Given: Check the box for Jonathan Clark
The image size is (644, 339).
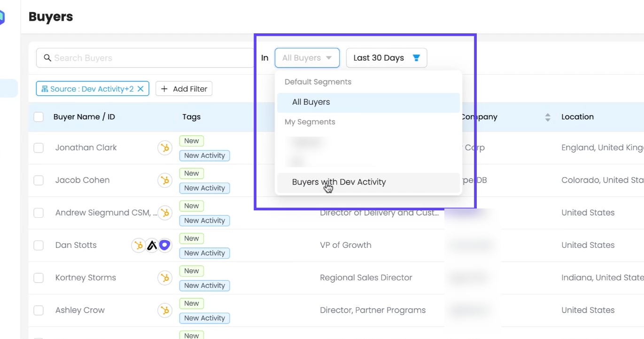Looking at the screenshot, I should coord(39,148).
